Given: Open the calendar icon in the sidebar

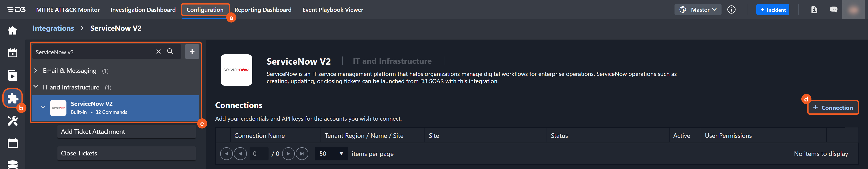Looking at the screenshot, I should point(12,143).
